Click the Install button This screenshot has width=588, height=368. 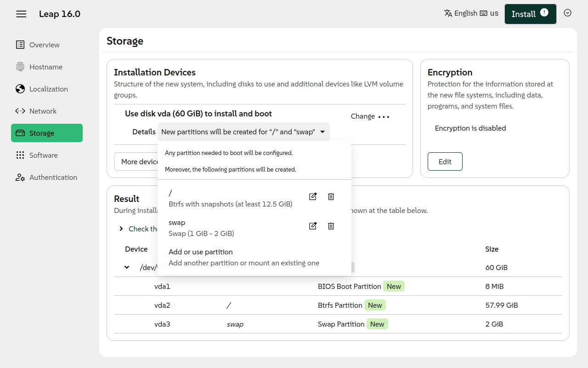point(530,14)
